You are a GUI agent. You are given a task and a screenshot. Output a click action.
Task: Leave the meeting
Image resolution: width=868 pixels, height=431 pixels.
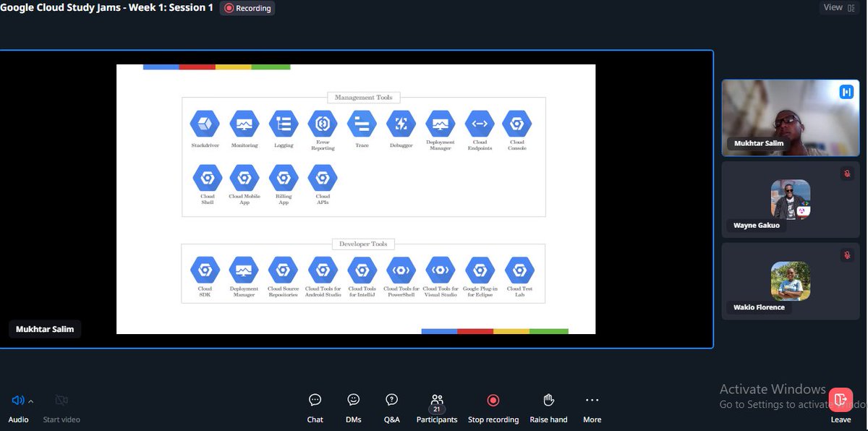coord(841,399)
